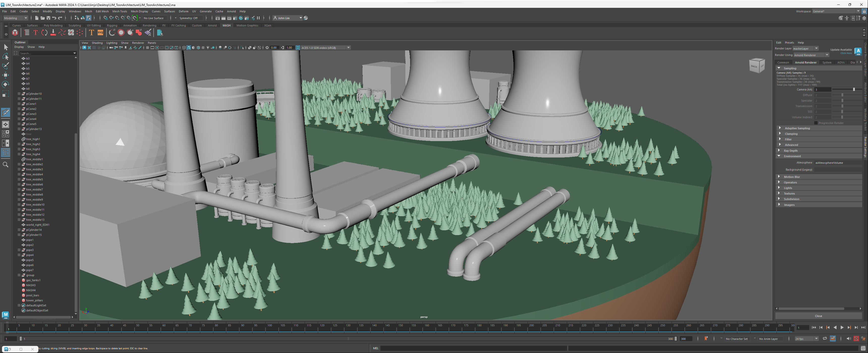
Task: Click the timeline range slider bar
Action: click(348, 339)
